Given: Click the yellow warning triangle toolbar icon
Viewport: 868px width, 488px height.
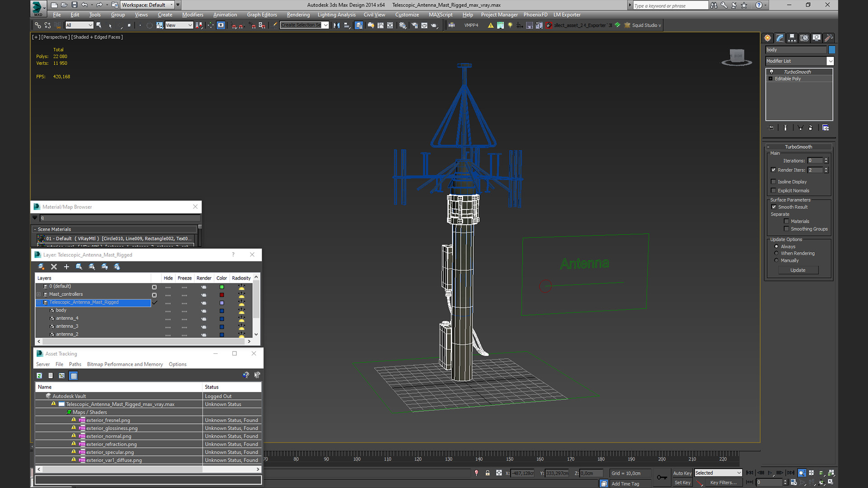Looking at the screenshot, I should pos(491,25).
